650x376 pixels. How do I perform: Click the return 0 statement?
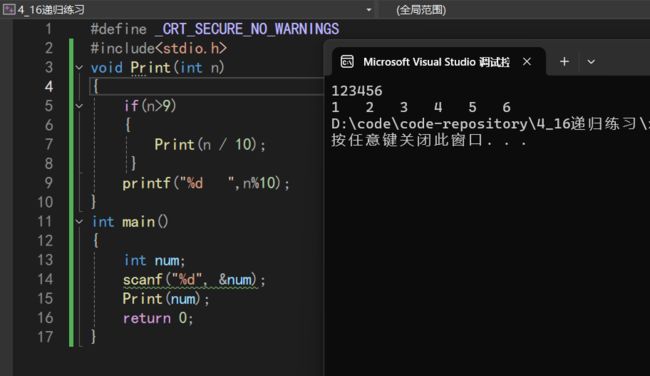pyautogui.click(x=158, y=318)
